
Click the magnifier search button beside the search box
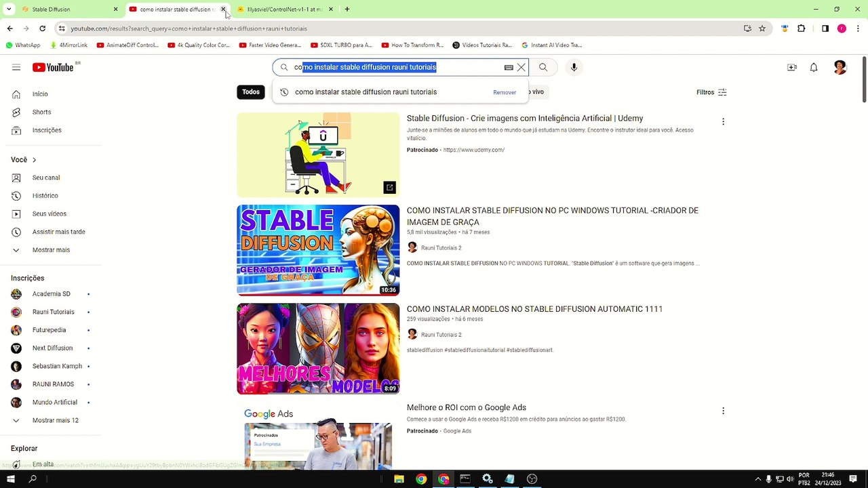543,67
